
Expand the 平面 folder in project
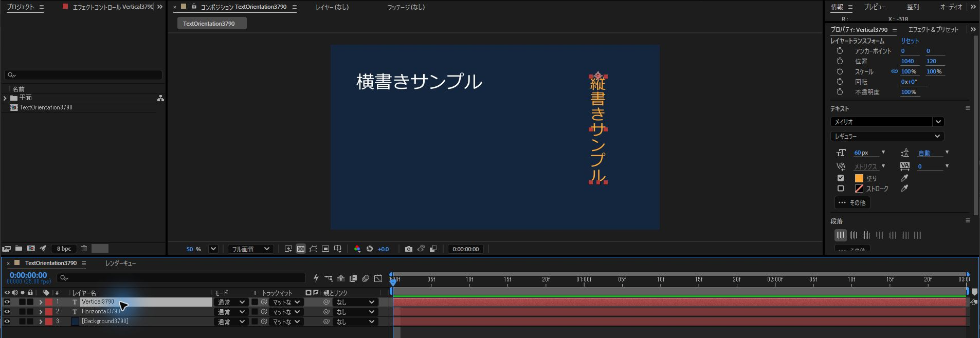[5, 98]
